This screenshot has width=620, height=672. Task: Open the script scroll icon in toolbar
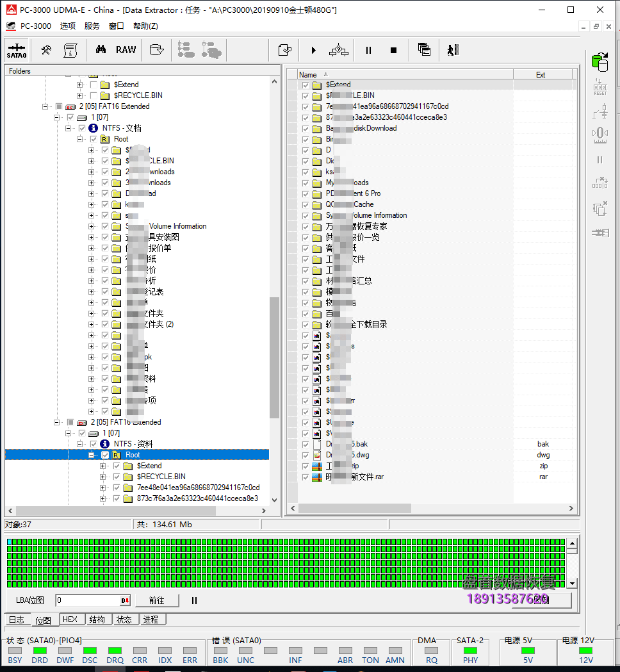coord(70,50)
